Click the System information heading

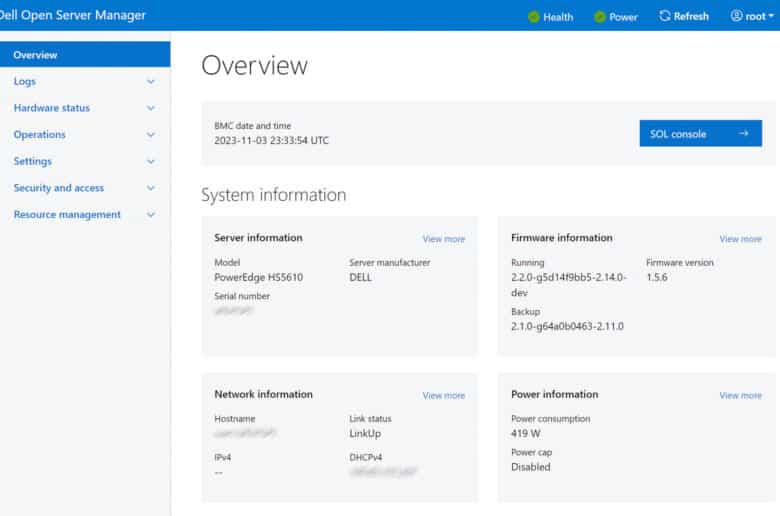pos(274,195)
